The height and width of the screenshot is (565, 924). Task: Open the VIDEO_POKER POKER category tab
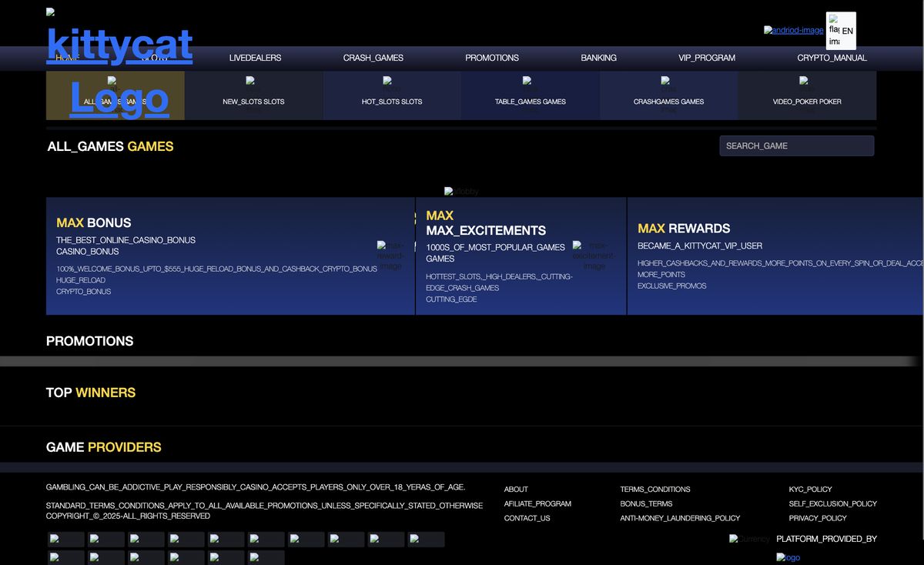pyautogui.click(x=807, y=95)
